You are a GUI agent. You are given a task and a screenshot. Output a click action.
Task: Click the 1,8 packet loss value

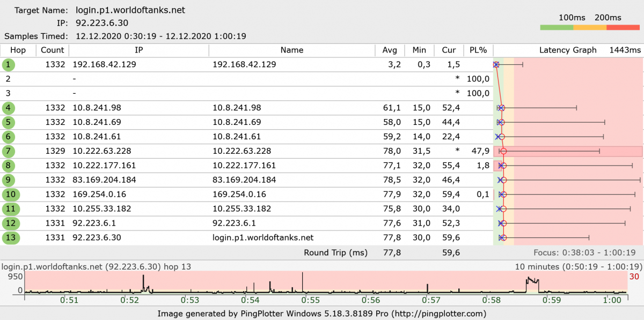click(x=483, y=166)
